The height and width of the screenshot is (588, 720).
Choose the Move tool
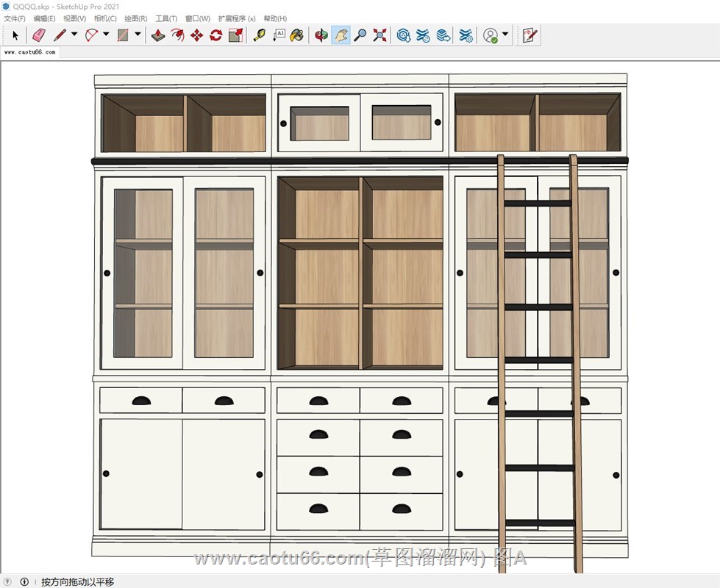point(196,35)
